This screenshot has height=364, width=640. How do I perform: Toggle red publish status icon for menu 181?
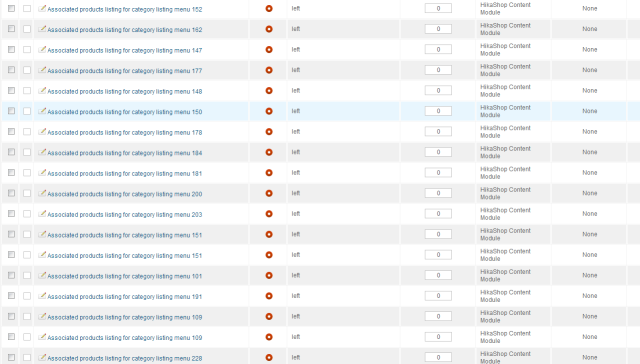coord(269,173)
